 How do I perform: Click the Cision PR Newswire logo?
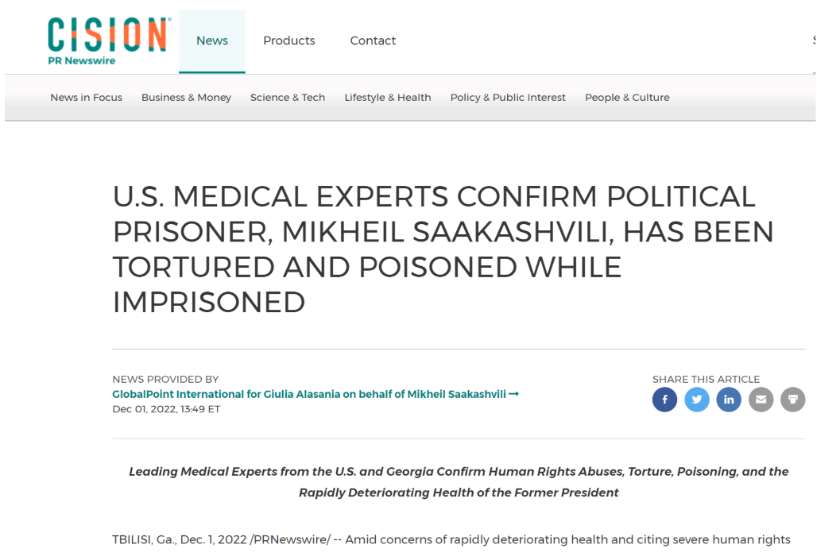click(109, 41)
